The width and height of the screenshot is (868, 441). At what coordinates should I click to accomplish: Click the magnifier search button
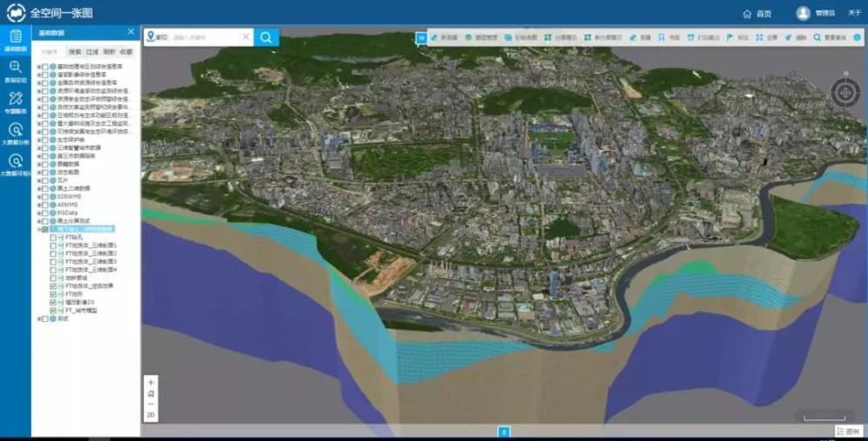[266, 37]
